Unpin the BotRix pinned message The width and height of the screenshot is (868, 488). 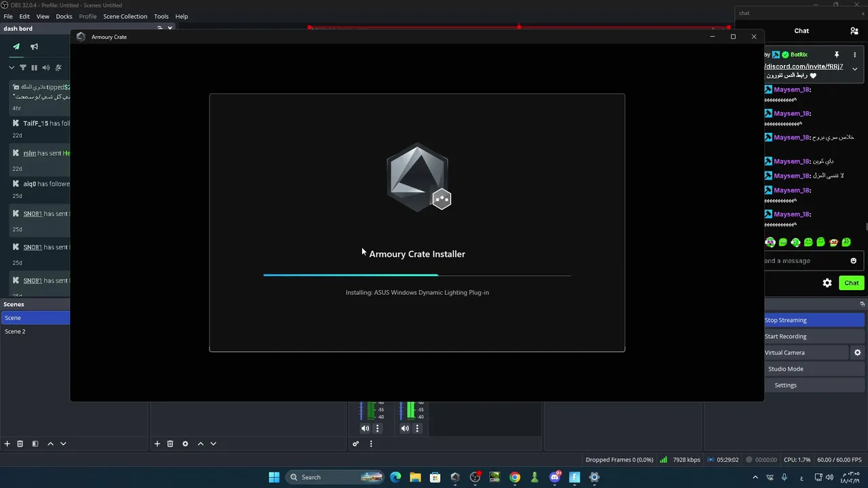click(x=837, y=55)
